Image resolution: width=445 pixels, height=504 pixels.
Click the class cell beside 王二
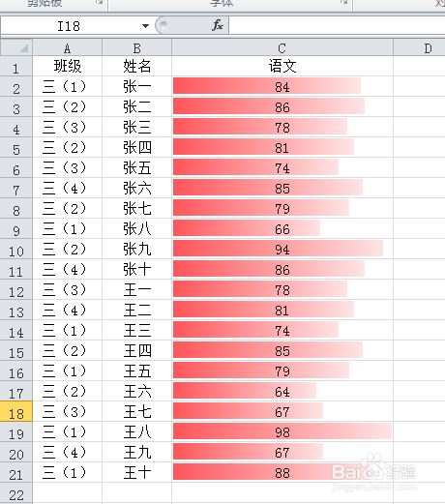coord(68,311)
